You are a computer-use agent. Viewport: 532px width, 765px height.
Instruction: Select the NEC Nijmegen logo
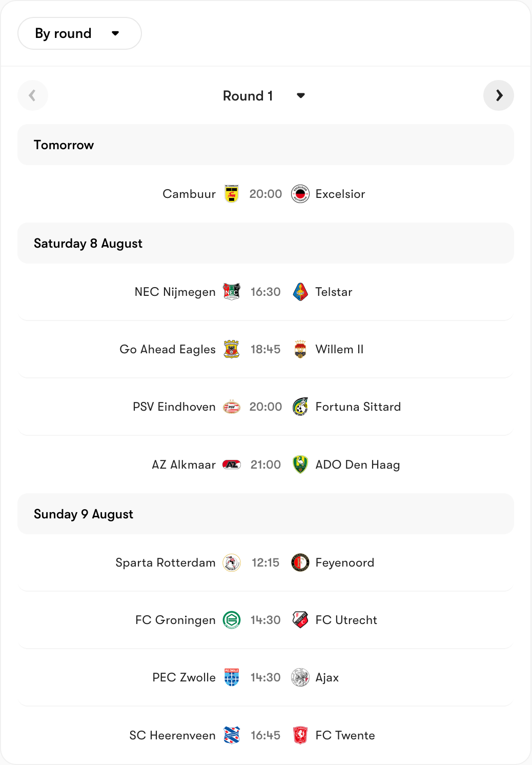click(x=232, y=292)
